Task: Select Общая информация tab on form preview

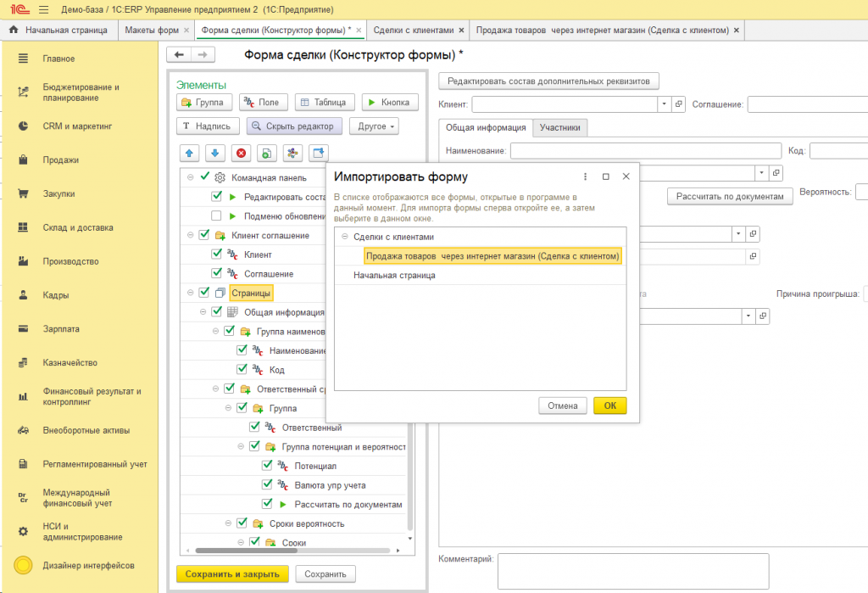Action: pyautogui.click(x=486, y=127)
